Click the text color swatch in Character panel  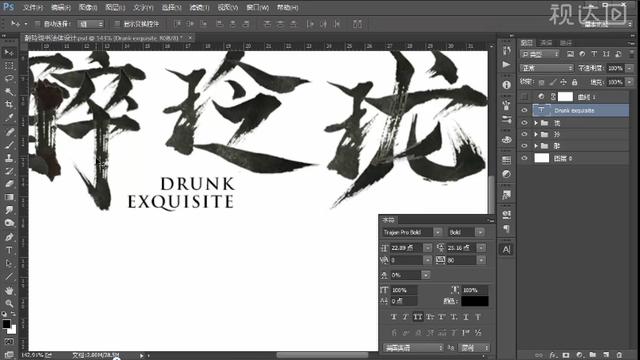tap(475, 301)
